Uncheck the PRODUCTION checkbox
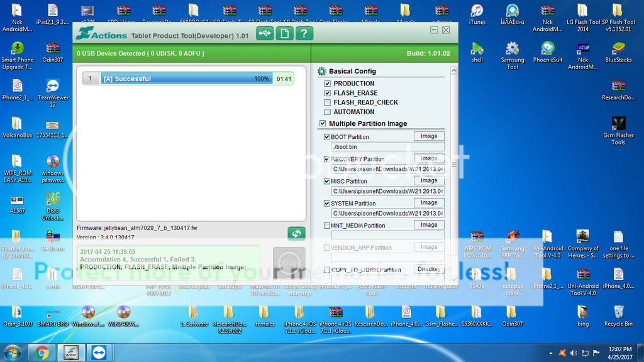Image resolution: width=644 pixels, height=362 pixels. pyautogui.click(x=327, y=84)
